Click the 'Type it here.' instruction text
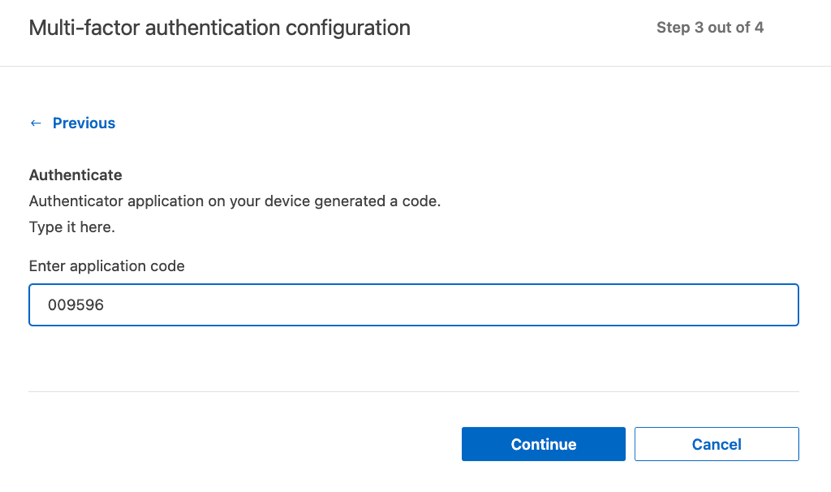 point(72,227)
